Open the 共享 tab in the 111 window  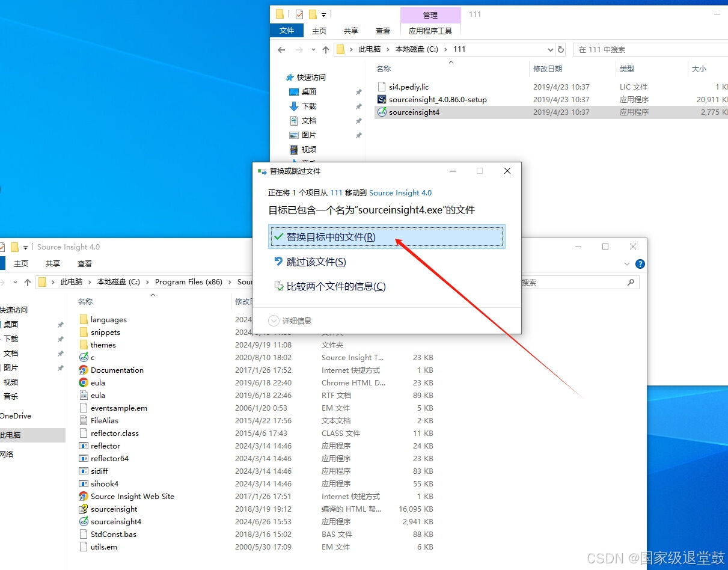(x=351, y=31)
